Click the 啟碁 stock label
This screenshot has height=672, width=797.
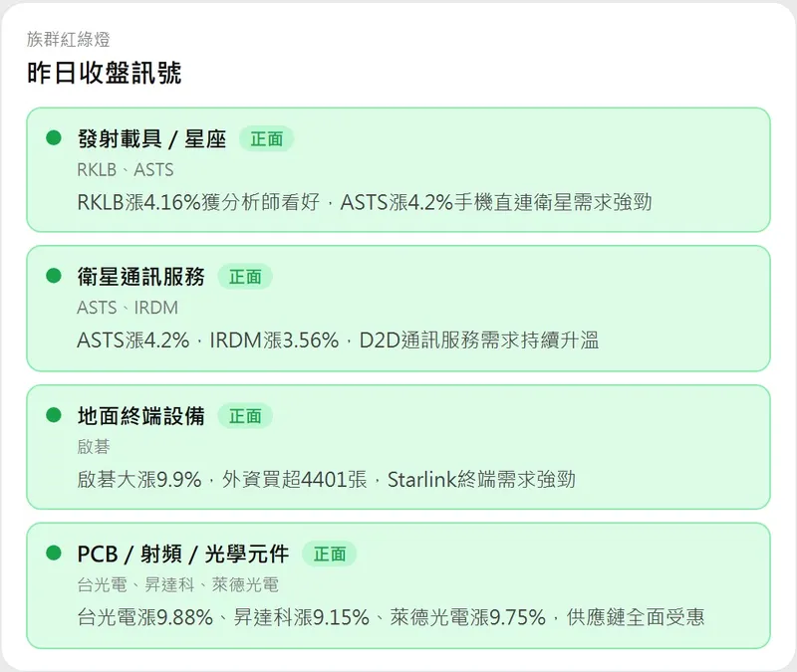coord(94,447)
